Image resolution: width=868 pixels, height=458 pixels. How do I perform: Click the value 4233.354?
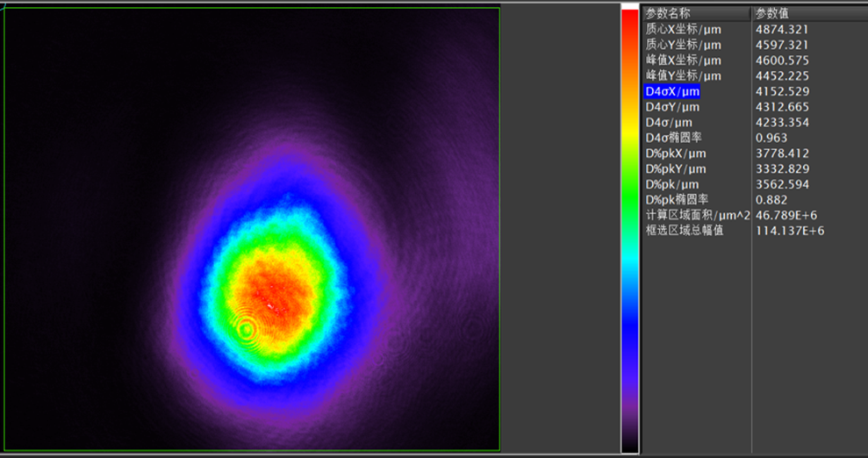[782, 122]
